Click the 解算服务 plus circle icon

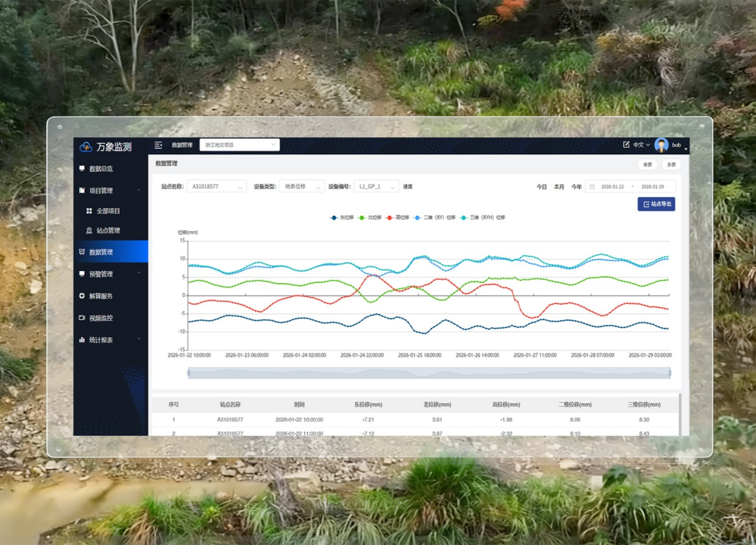point(82,296)
